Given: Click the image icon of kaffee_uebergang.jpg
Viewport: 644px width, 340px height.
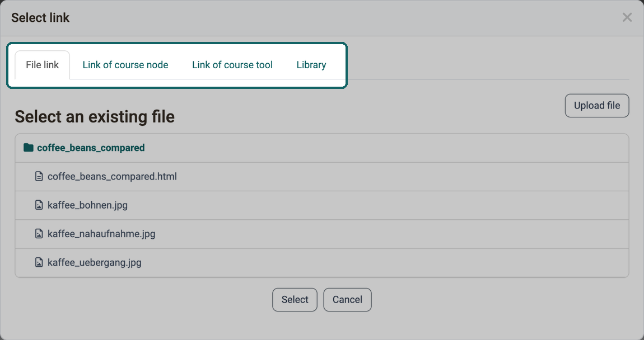Looking at the screenshot, I should (x=39, y=262).
